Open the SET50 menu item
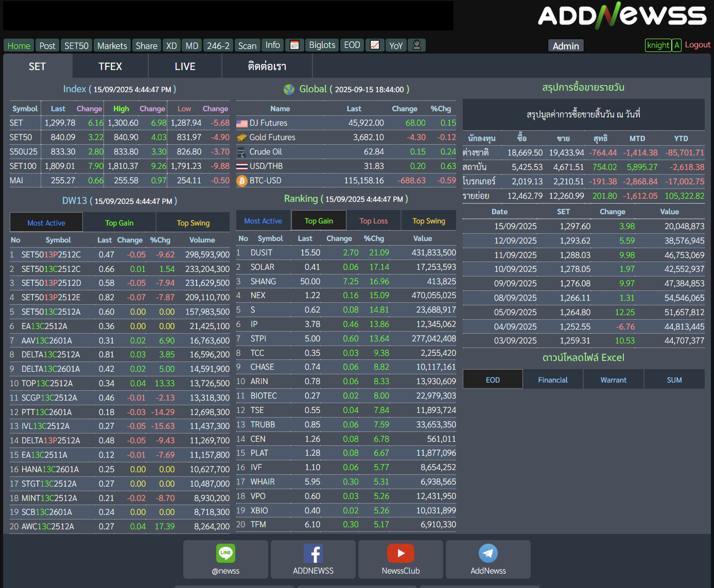 tap(76, 45)
